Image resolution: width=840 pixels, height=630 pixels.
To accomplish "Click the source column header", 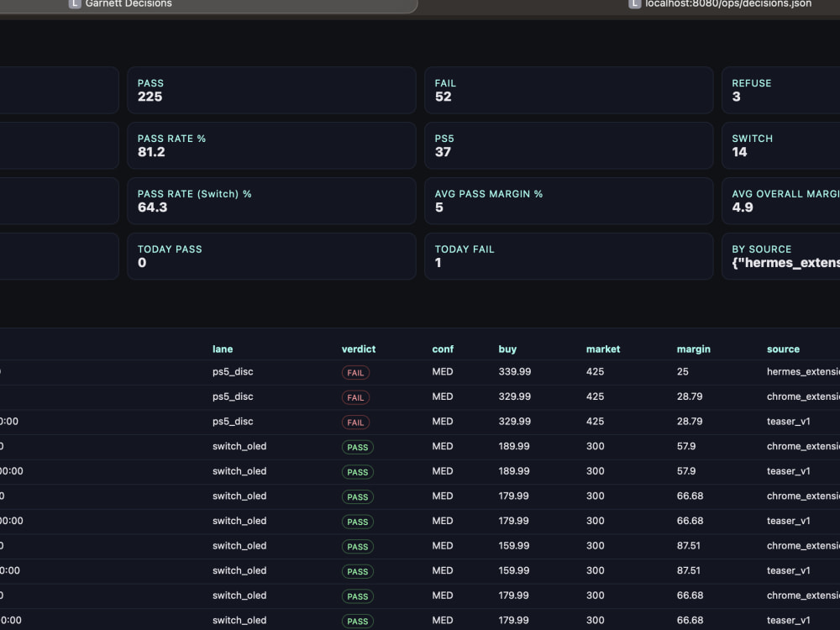I will click(783, 349).
